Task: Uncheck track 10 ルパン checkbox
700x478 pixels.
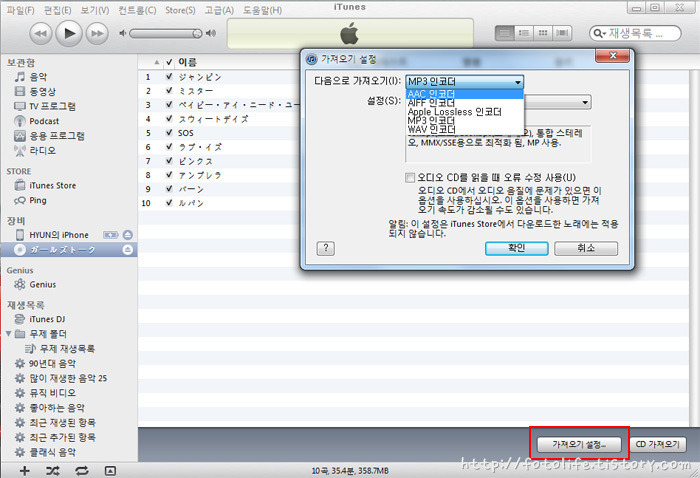Action: [x=169, y=203]
